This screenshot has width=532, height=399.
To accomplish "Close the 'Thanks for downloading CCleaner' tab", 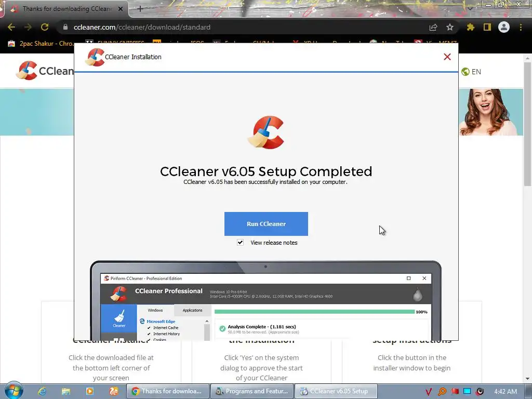I will coord(121,9).
